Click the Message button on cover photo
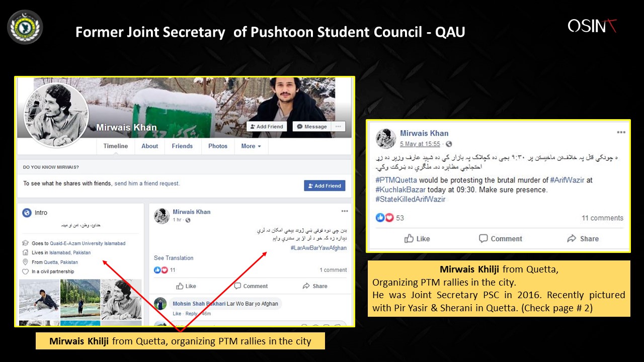Image resolution: width=644 pixels, height=362 pixels. coord(312,127)
